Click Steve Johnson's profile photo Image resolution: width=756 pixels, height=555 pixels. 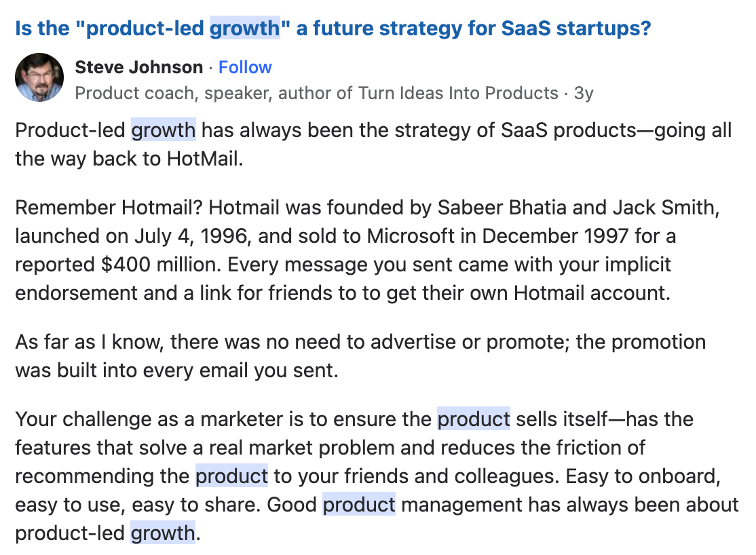point(39,77)
